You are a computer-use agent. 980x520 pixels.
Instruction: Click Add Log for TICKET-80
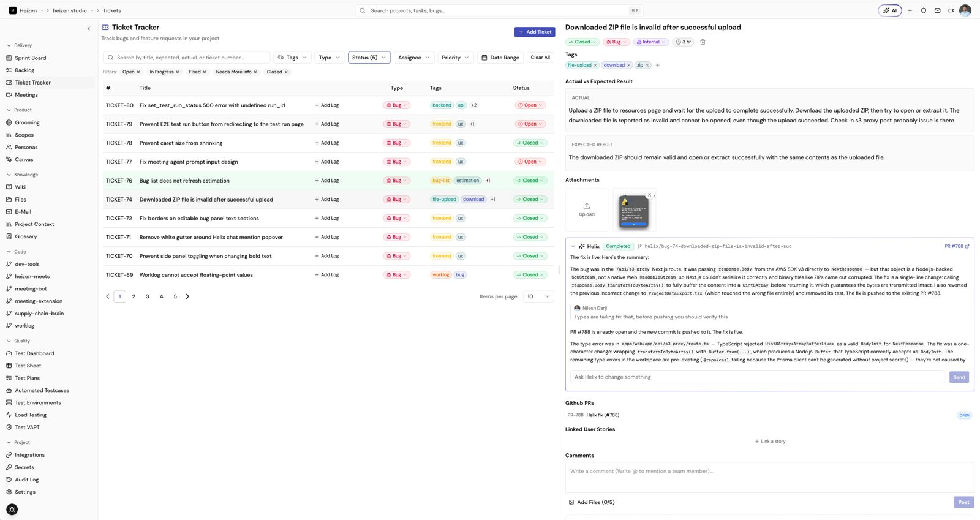tap(326, 105)
